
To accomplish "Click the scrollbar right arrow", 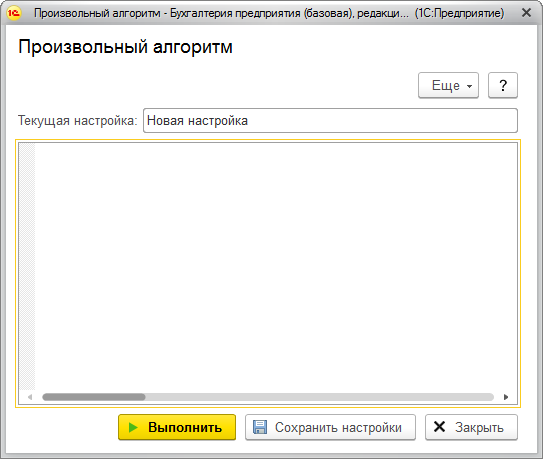I will pyautogui.click(x=506, y=397).
